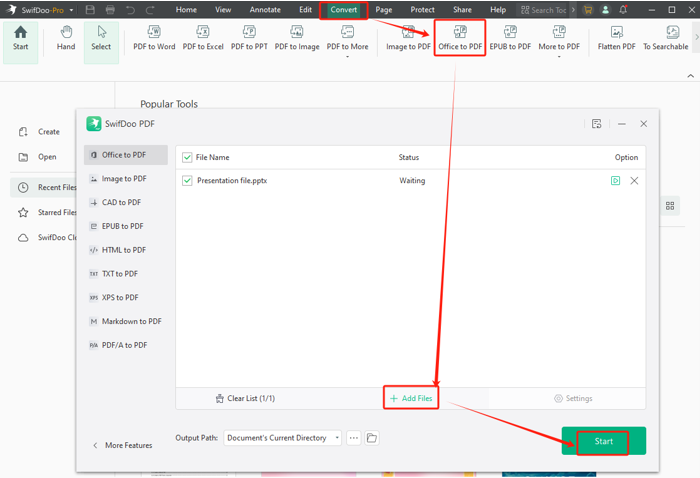Choose PDF to PPT conversion
Image resolution: width=700 pixels, height=478 pixels.
click(249, 38)
